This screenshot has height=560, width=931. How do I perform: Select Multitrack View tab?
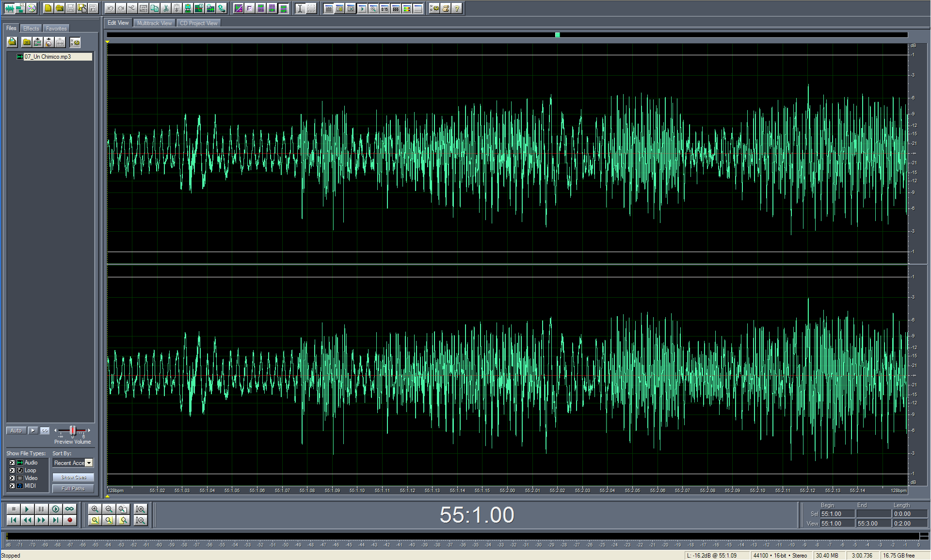coord(154,23)
